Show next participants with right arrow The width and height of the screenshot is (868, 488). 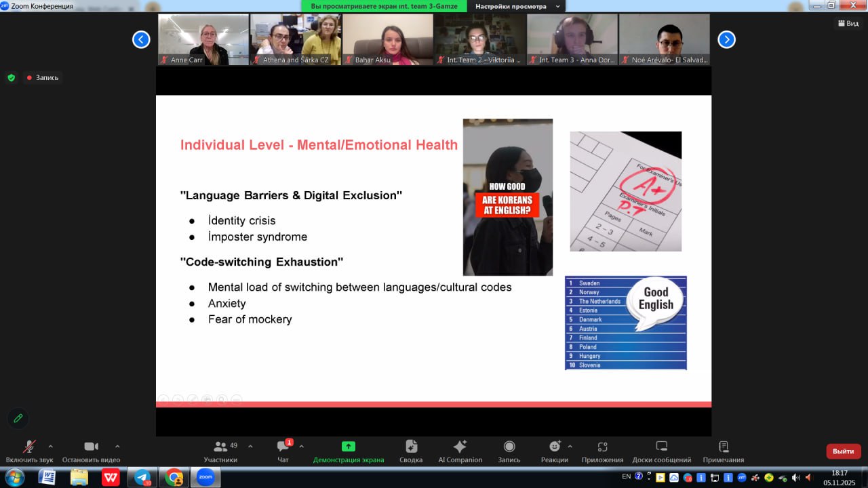click(x=726, y=40)
